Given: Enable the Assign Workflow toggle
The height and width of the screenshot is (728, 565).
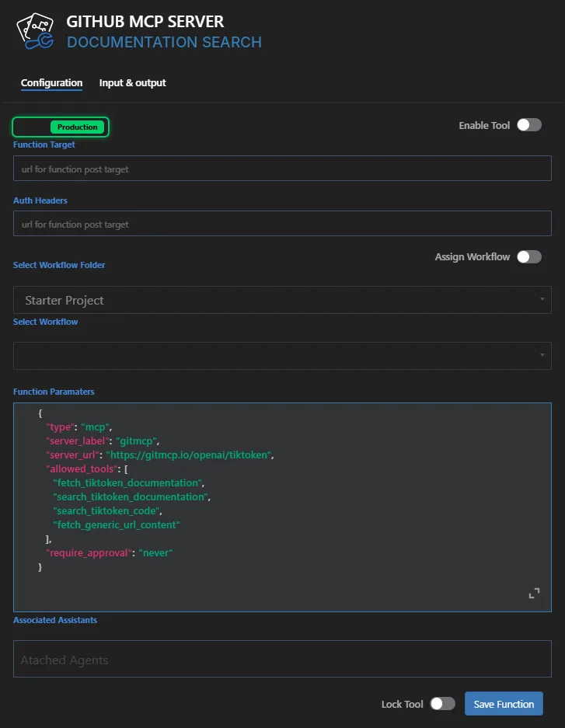Looking at the screenshot, I should [x=529, y=256].
